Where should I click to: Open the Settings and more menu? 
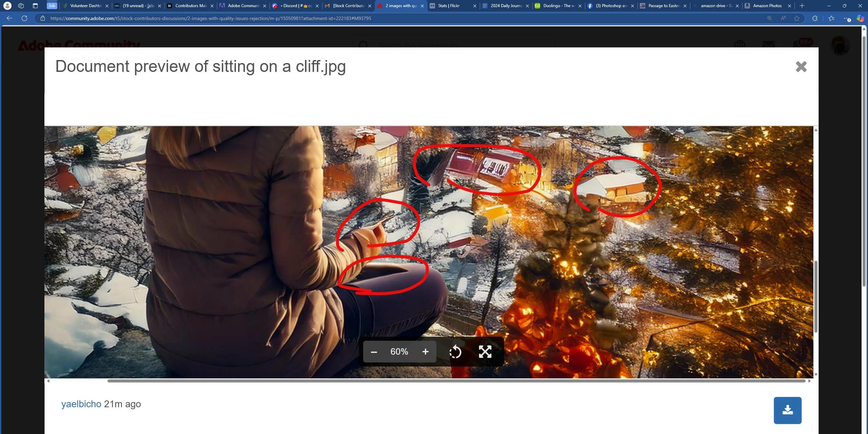click(x=845, y=18)
